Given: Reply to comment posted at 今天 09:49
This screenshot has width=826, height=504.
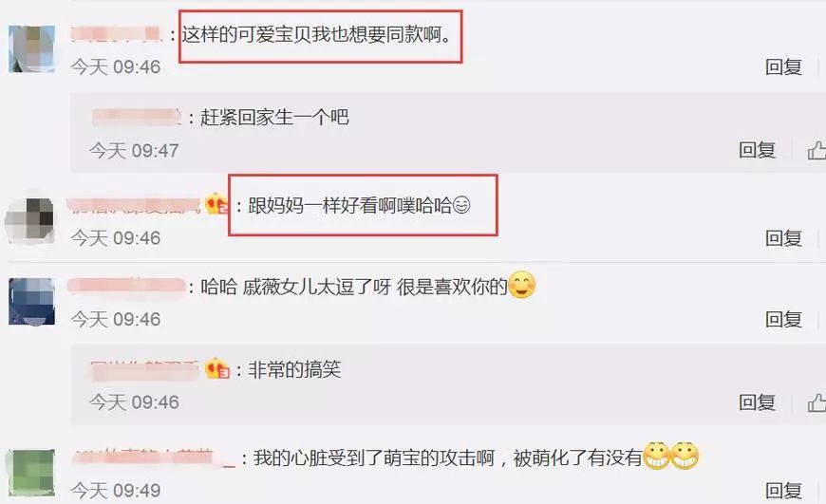Looking at the screenshot, I should coord(784,491).
